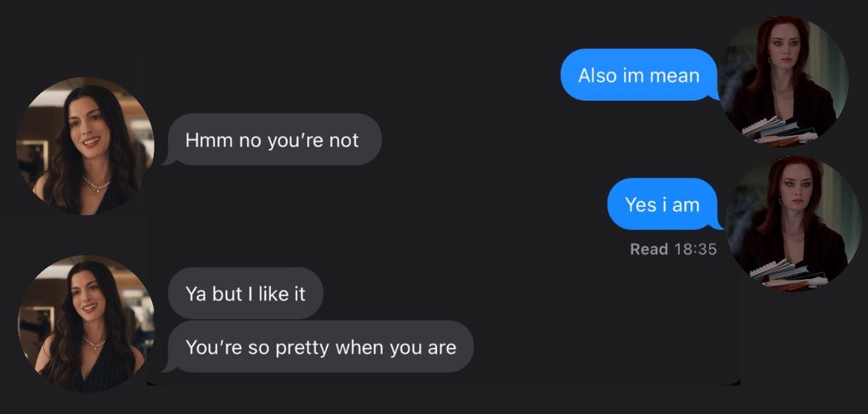
Task: Select the 'Ya but I like it' bubble
Action: [246, 293]
